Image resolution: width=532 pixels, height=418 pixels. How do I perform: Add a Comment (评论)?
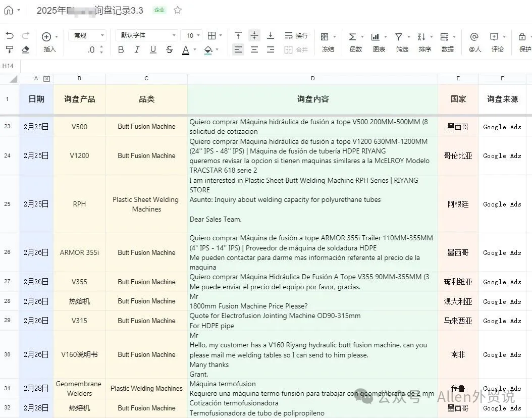[x=497, y=42]
